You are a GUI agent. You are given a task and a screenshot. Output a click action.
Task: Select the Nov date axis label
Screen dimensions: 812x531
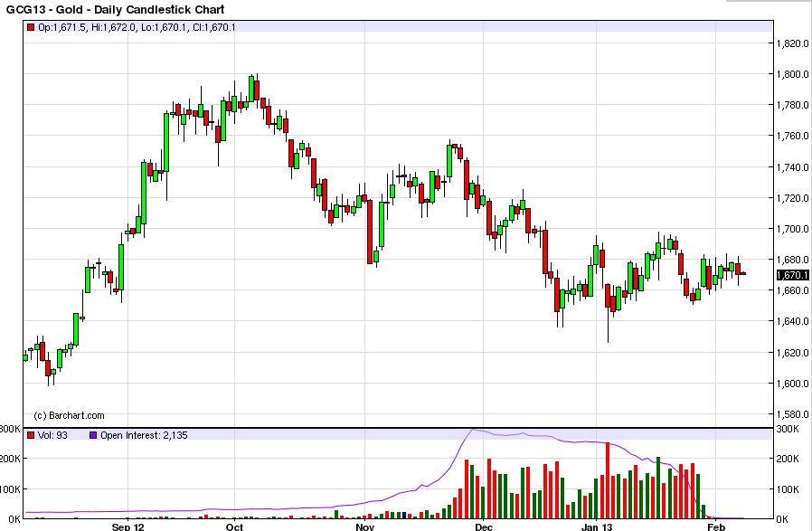pos(365,526)
